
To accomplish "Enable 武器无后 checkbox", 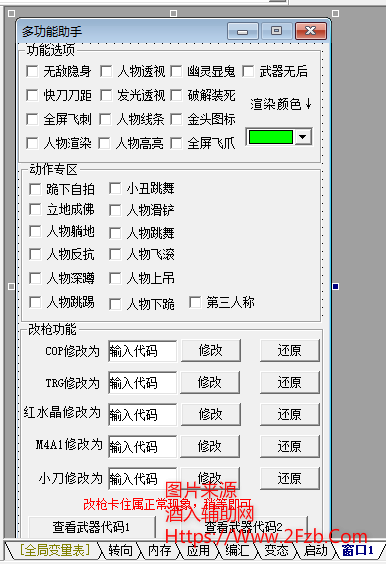I will (248, 71).
